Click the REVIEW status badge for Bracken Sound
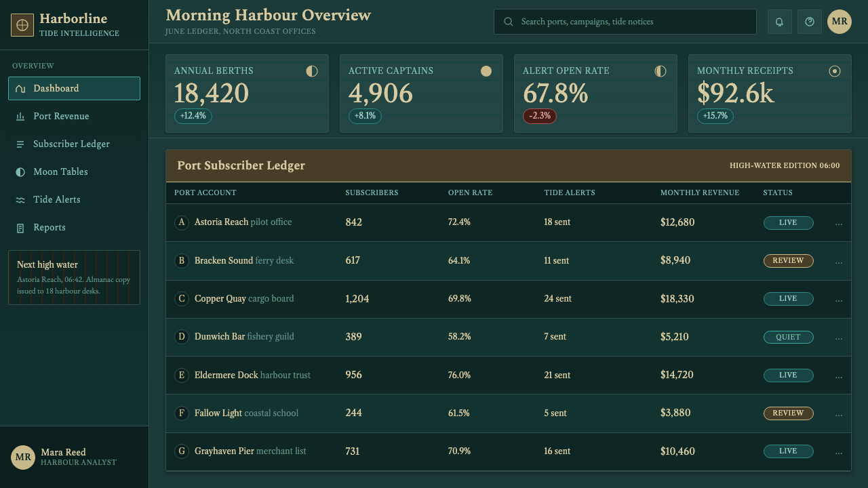The height and width of the screenshot is (488, 868). [788, 261]
